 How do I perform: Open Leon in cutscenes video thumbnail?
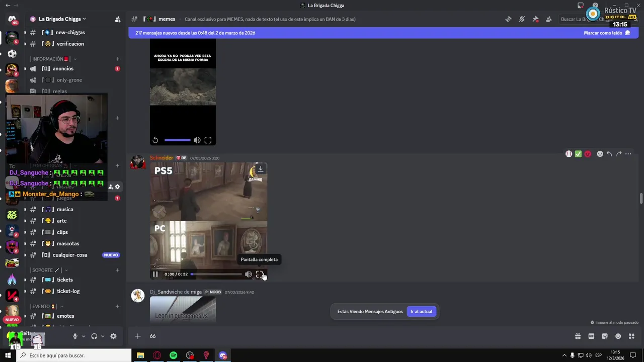pyautogui.click(x=183, y=309)
